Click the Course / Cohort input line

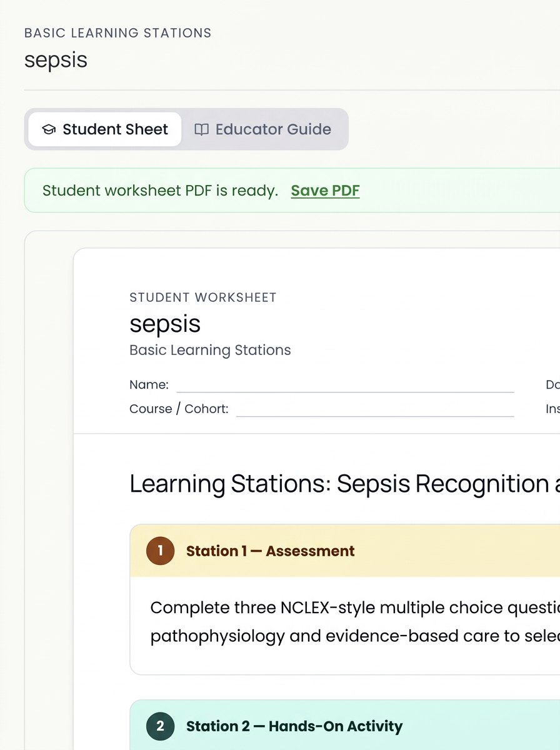375,409
